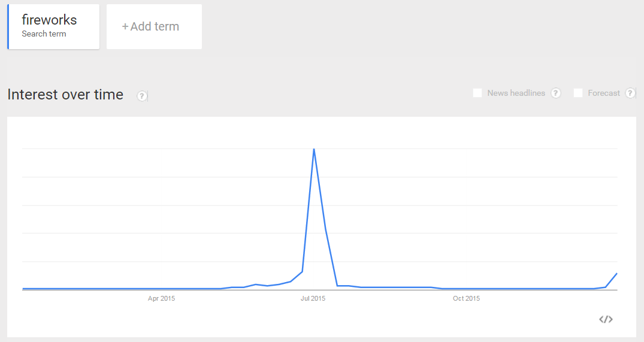Click the Forecast label text
This screenshot has width=644, height=342.
click(604, 93)
